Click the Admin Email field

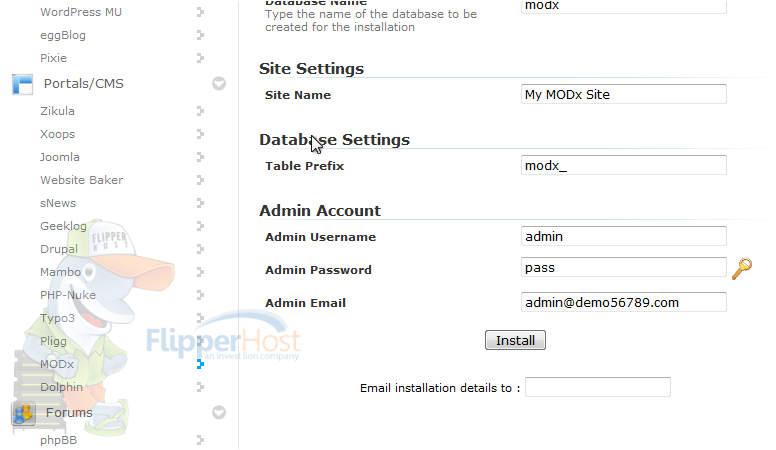pos(624,302)
